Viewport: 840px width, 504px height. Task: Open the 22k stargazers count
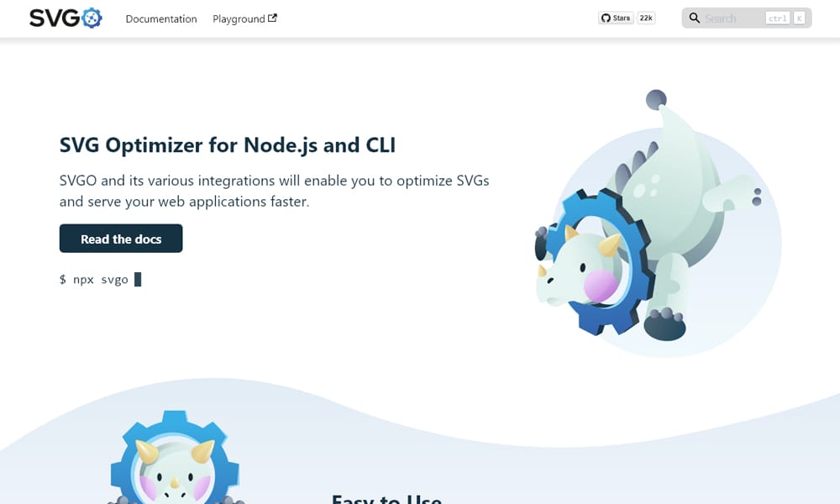[x=646, y=18]
